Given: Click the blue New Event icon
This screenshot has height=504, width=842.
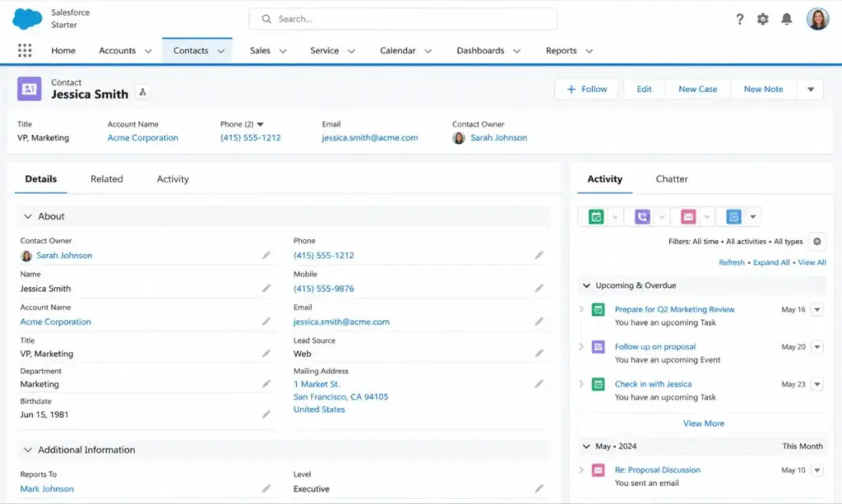Looking at the screenshot, I should [733, 217].
